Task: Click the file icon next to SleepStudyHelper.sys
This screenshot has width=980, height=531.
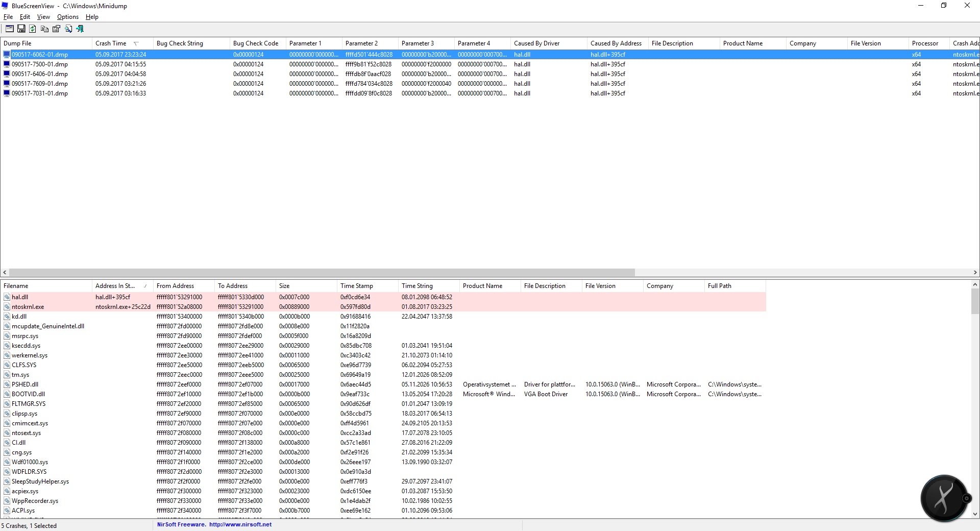Action: (7, 481)
